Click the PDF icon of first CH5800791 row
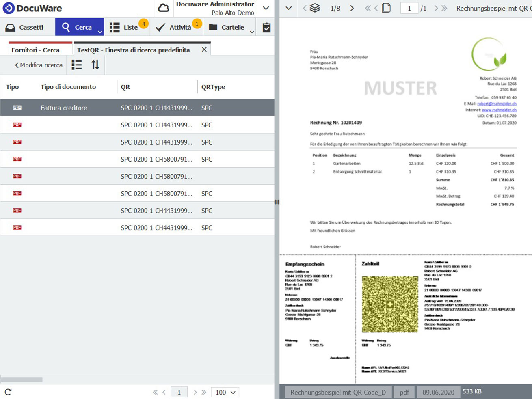Screen dimensions: 532x399 click(x=17, y=159)
